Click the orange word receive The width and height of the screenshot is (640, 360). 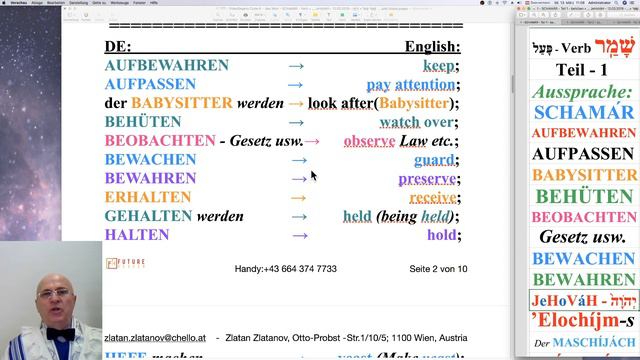(x=433, y=197)
